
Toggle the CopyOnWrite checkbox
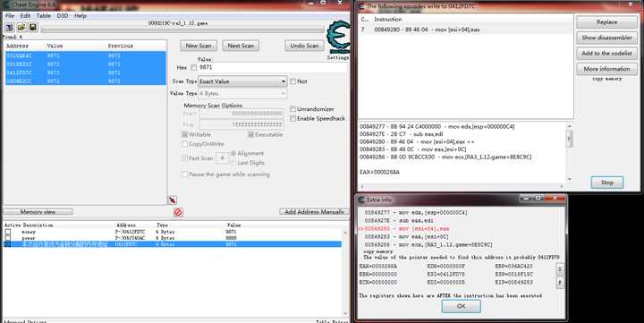(184, 144)
